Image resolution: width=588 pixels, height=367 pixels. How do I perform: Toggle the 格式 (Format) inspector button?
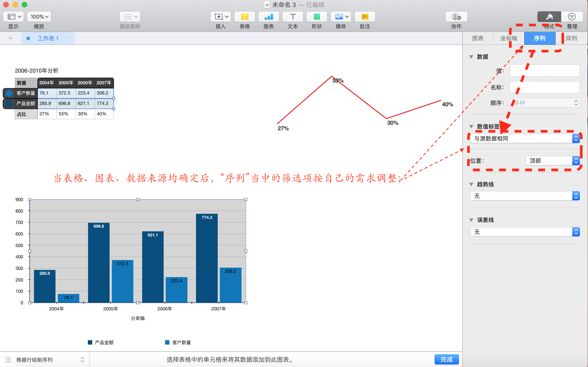(549, 17)
